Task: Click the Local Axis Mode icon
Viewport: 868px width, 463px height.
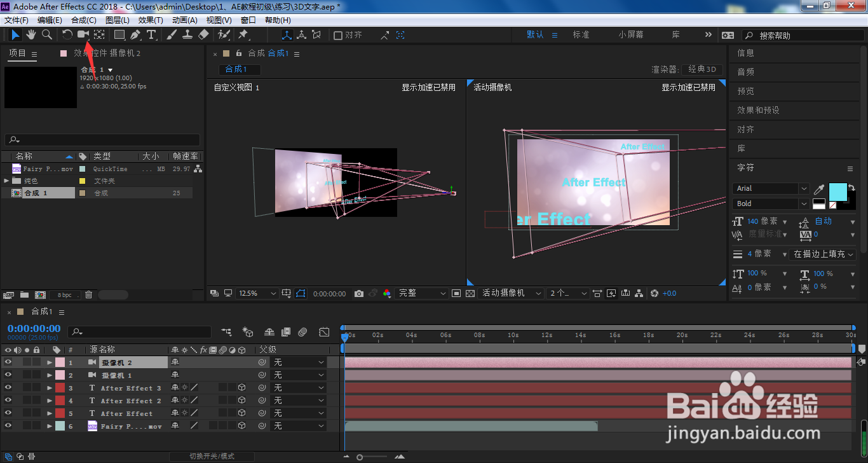Action: (x=287, y=35)
